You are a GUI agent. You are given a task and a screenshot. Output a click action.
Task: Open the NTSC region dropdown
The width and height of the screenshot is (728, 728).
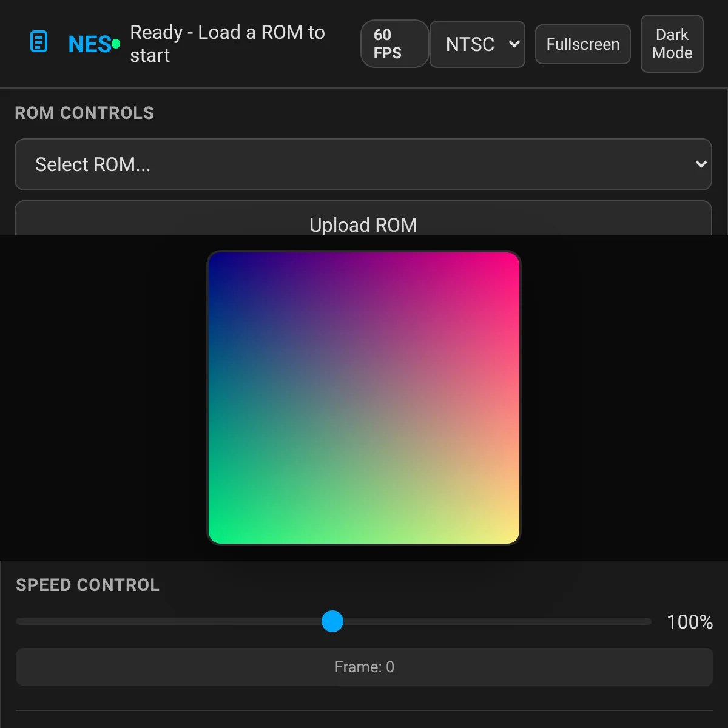tap(470, 44)
